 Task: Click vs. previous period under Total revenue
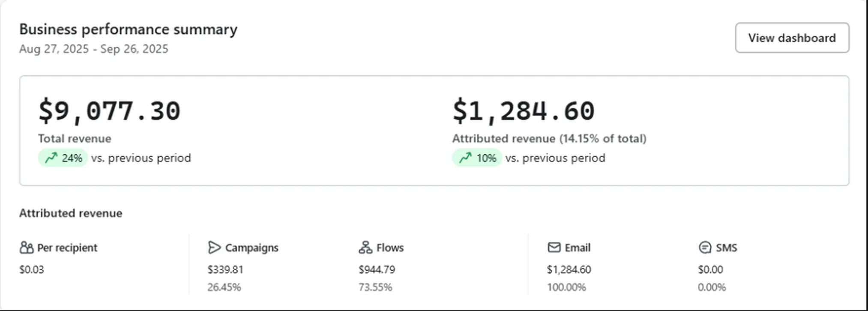[141, 158]
